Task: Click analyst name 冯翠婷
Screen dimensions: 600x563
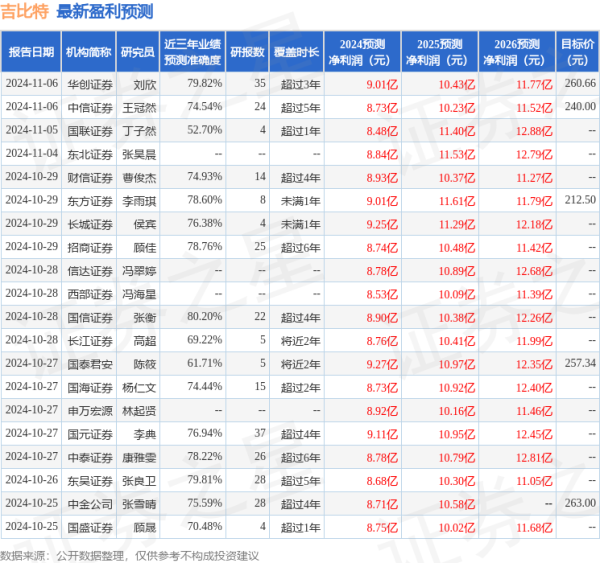Action: click(139, 271)
